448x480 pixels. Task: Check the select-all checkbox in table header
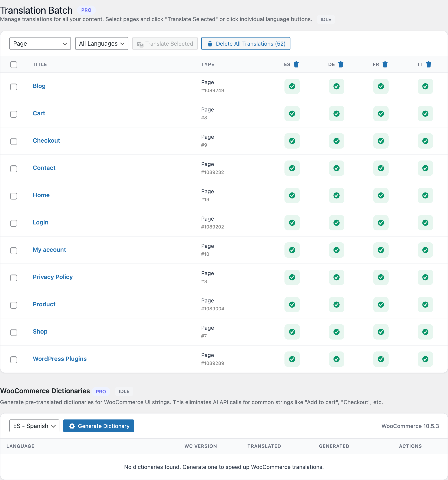(x=14, y=64)
